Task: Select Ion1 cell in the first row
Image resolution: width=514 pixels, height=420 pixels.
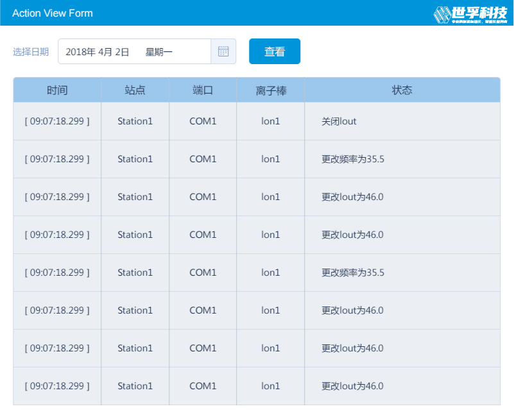Action: pos(270,121)
